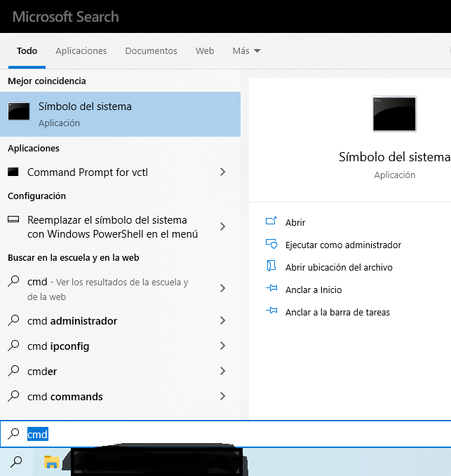451x476 pixels.
Task: Click Abrir to launch the app
Action: [x=295, y=222]
